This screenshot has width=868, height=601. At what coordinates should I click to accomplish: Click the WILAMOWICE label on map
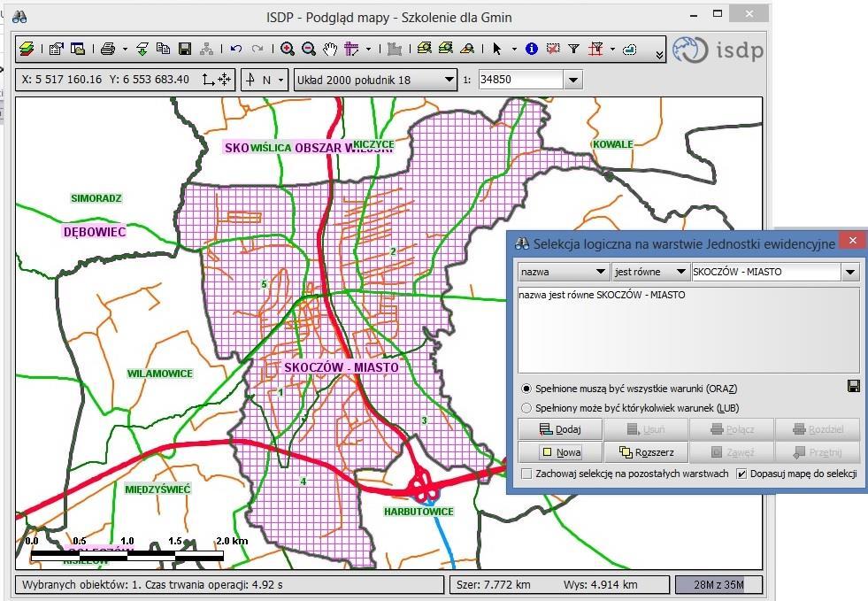tap(160, 374)
